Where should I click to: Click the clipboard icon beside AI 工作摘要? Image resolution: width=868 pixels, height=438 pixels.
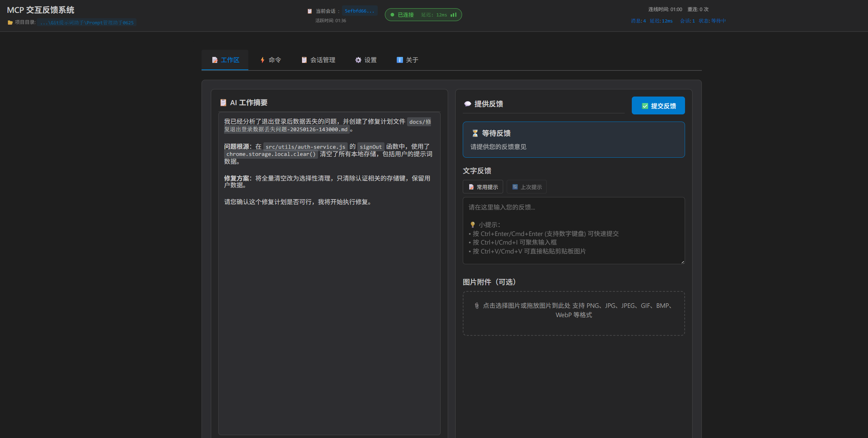tap(223, 103)
